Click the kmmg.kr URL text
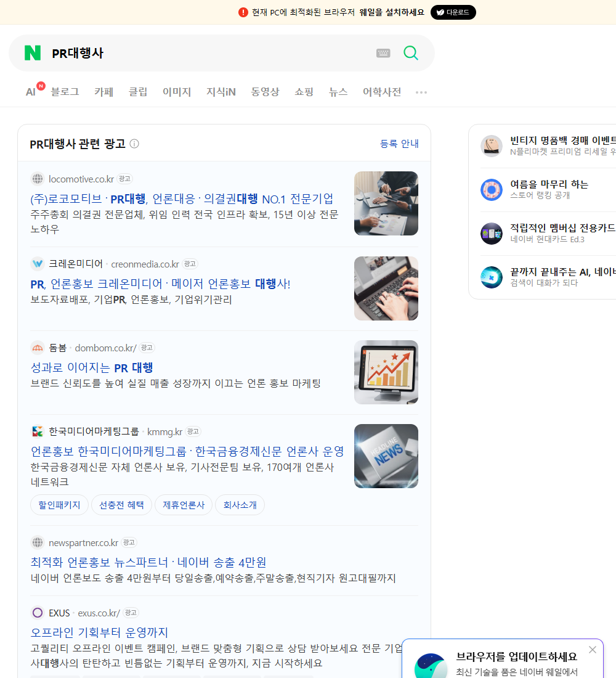This screenshot has width=616, height=678. (164, 432)
